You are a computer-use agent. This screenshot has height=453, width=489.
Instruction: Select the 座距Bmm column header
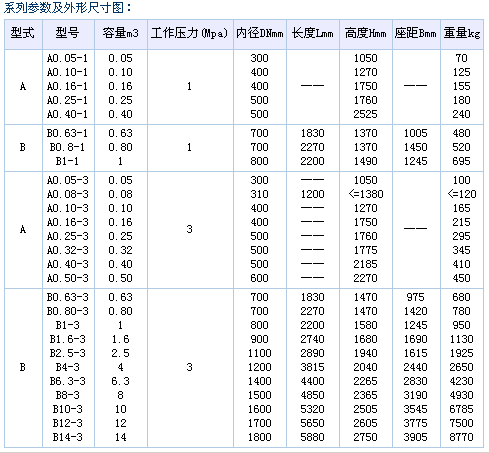click(x=416, y=34)
